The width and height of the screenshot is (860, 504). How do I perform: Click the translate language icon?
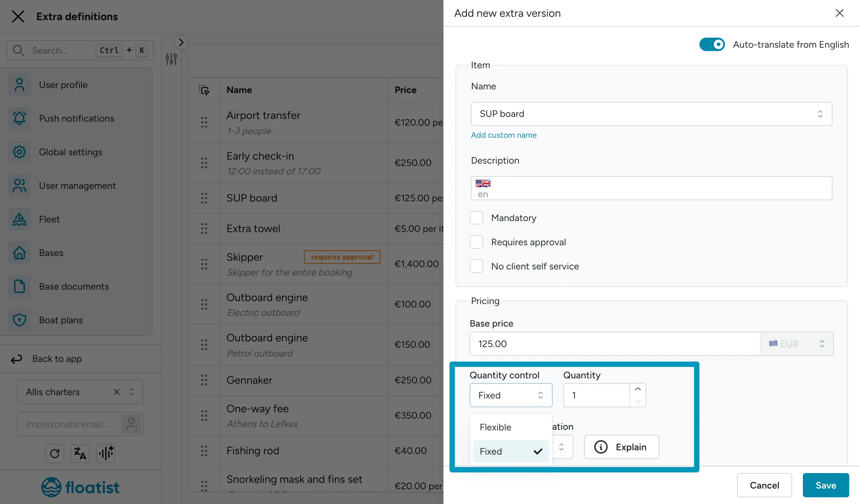(80, 454)
